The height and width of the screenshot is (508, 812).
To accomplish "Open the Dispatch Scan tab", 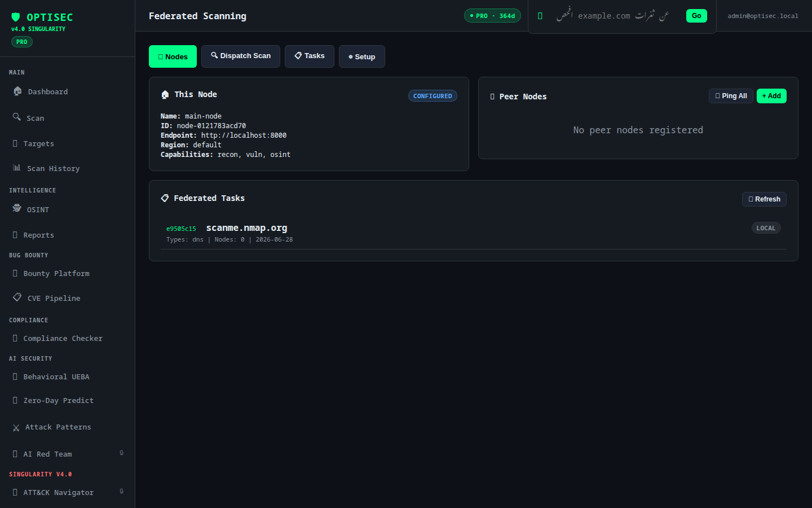I will tap(241, 56).
